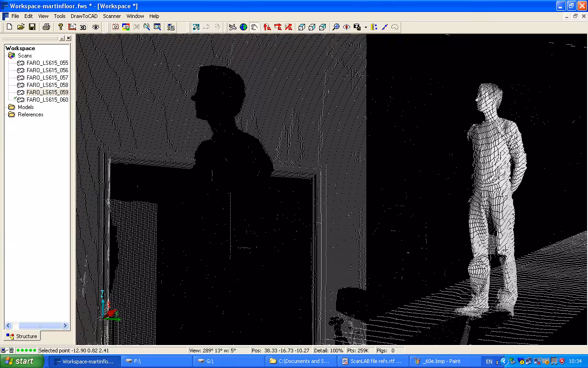588x368 pixels.
Task: Select the globe examine navigation mode
Action: click(243, 27)
